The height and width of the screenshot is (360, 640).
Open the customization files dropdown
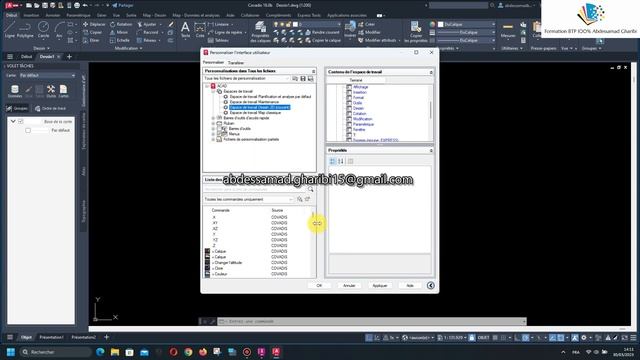coord(247,78)
